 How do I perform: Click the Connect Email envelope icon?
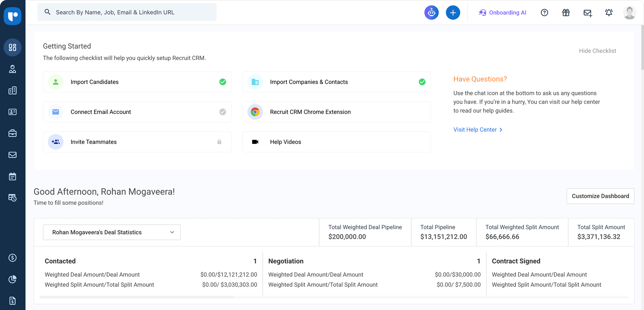(56, 112)
